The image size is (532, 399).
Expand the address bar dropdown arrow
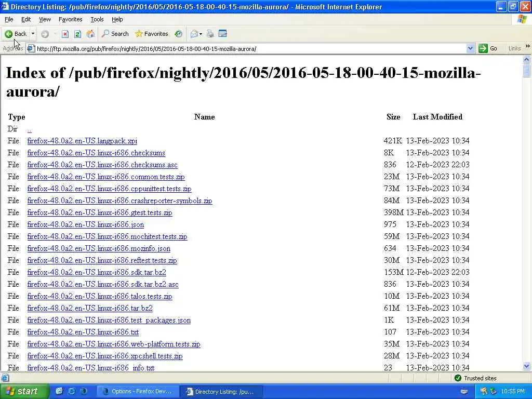point(470,48)
